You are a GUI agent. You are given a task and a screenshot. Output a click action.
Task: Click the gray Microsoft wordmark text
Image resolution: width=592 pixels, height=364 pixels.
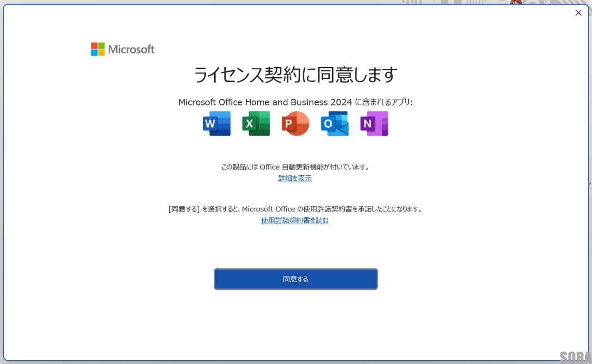131,49
